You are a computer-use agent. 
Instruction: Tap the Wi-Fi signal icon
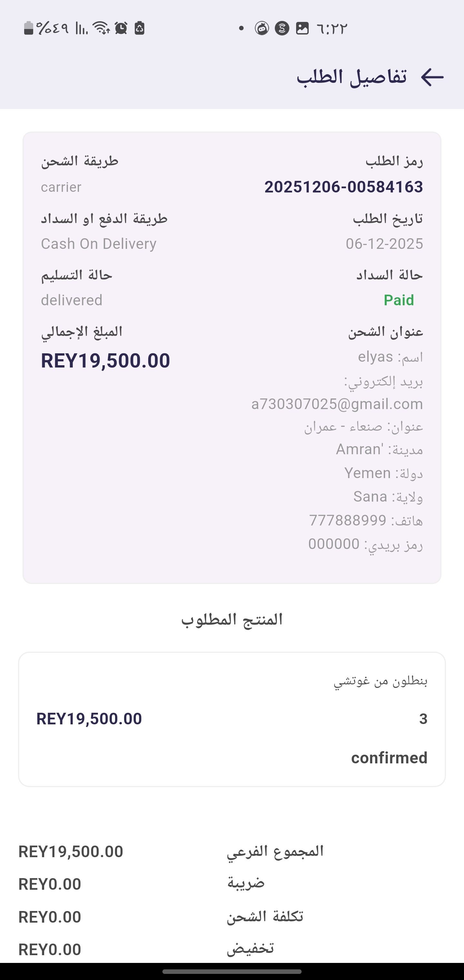pyautogui.click(x=101, y=28)
